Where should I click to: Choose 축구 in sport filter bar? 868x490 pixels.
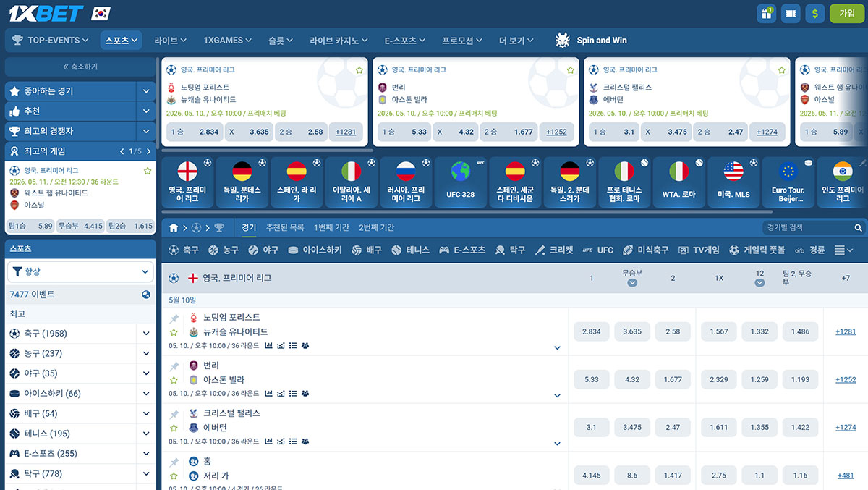pos(184,250)
